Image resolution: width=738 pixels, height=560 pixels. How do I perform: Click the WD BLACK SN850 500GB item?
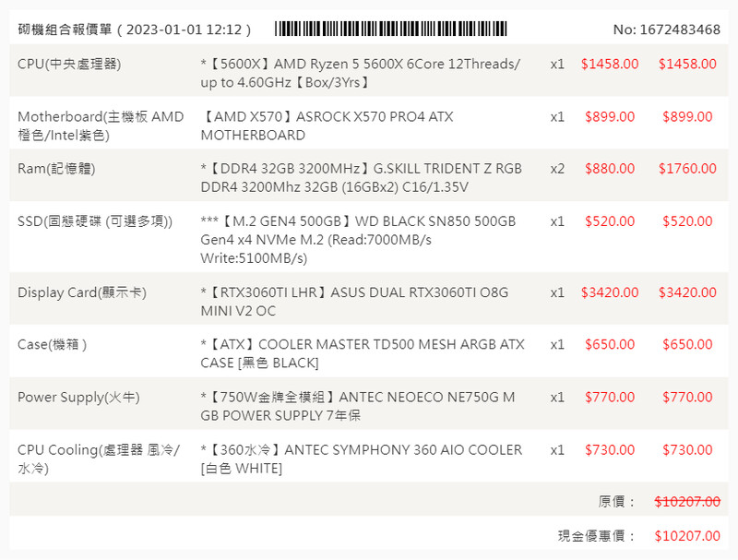pyautogui.click(x=358, y=239)
